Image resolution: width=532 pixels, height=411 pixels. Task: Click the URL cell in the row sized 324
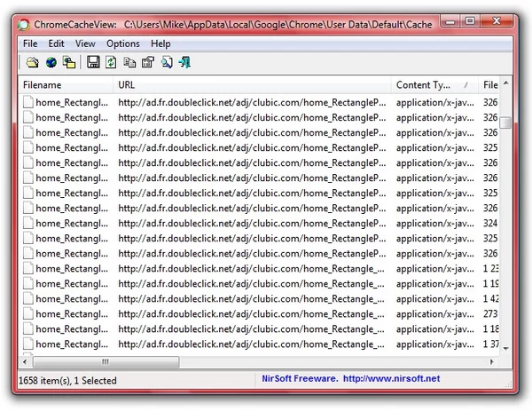[252, 223]
